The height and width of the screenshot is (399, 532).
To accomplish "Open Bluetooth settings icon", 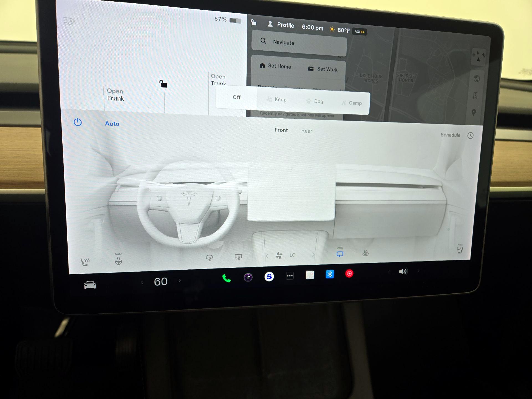I will [330, 274].
